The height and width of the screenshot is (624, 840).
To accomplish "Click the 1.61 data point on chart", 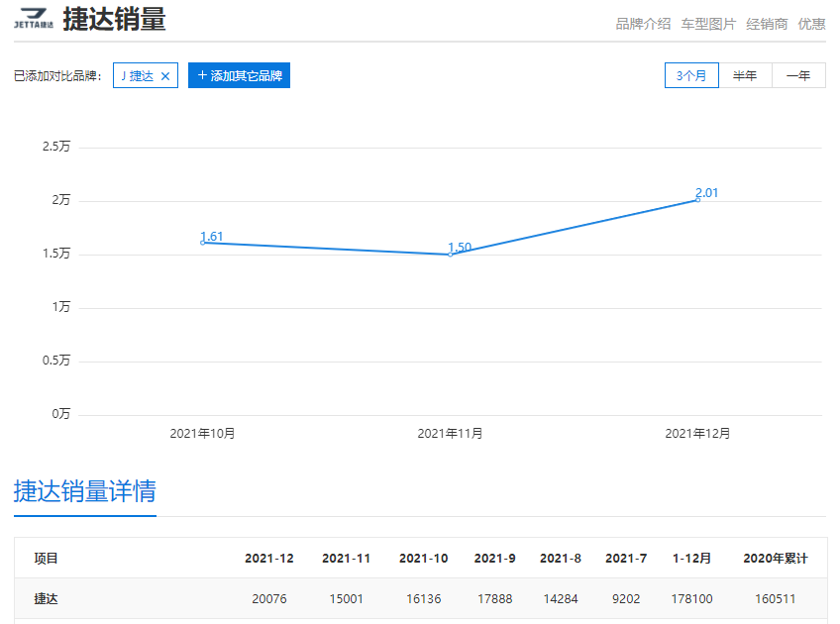I will tap(202, 243).
